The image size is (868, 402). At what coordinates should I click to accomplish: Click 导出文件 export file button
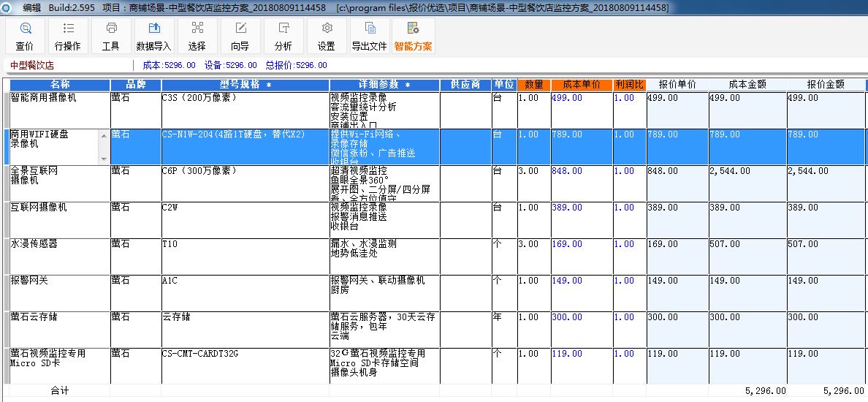(x=369, y=37)
